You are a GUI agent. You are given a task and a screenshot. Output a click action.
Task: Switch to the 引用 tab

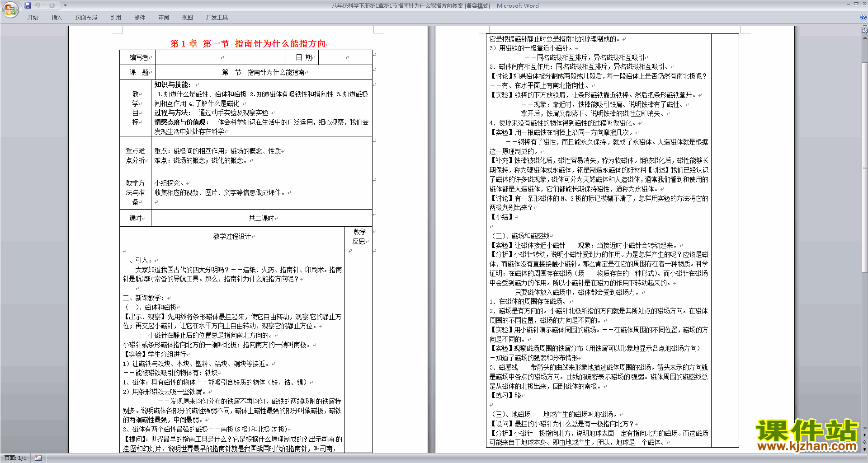(x=116, y=18)
